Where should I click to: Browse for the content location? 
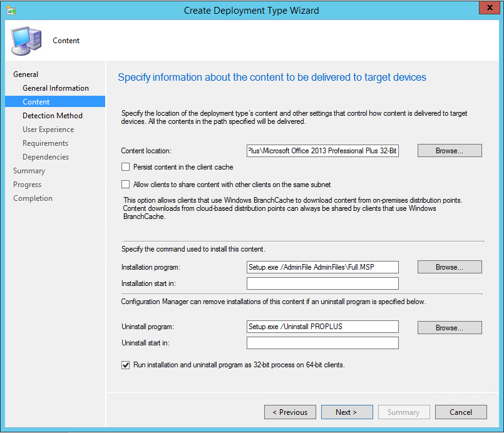[x=450, y=151]
